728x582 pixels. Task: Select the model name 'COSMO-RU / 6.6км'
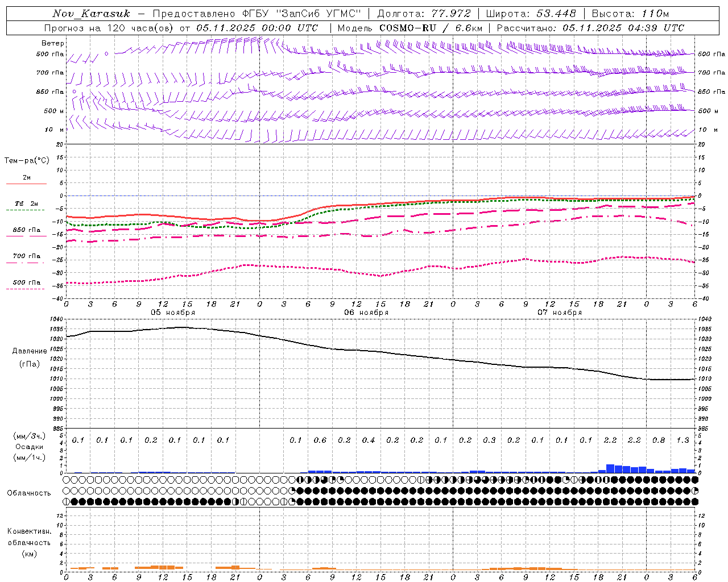(x=431, y=28)
